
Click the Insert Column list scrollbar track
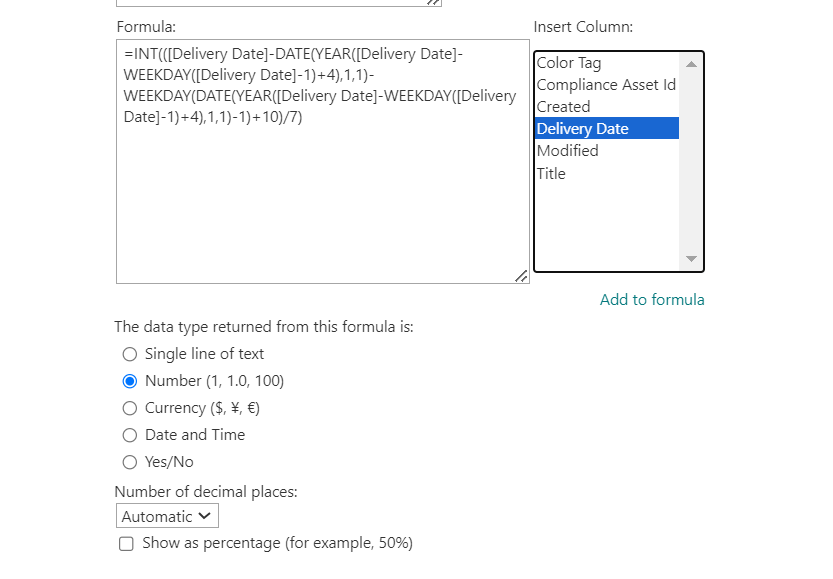(691, 161)
